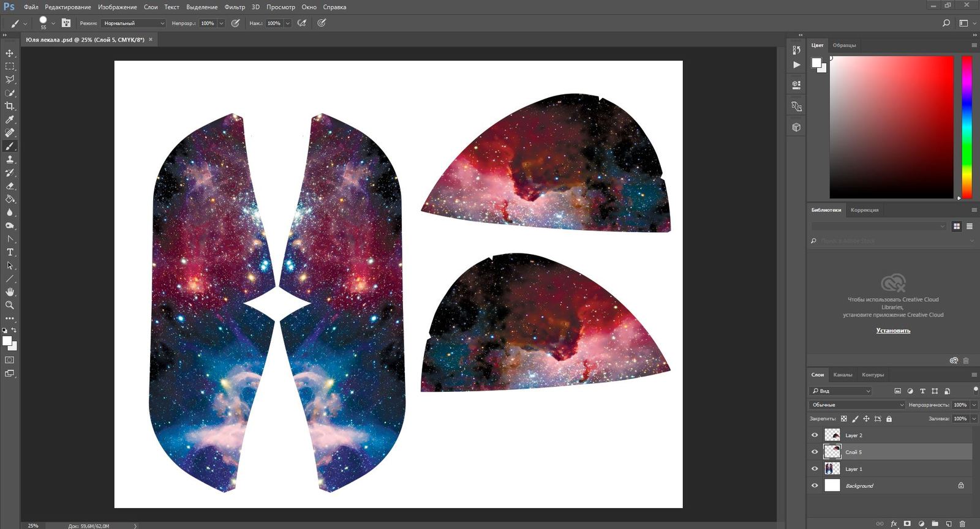Switch to the Каналы tab
980x529 pixels.
tap(842, 375)
